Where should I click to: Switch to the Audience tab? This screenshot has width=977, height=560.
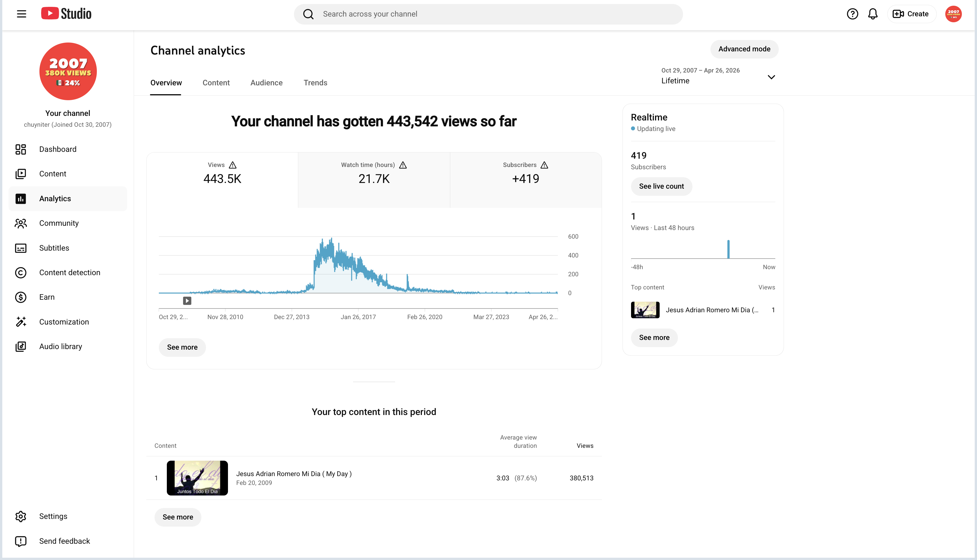pyautogui.click(x=266, y=83)
